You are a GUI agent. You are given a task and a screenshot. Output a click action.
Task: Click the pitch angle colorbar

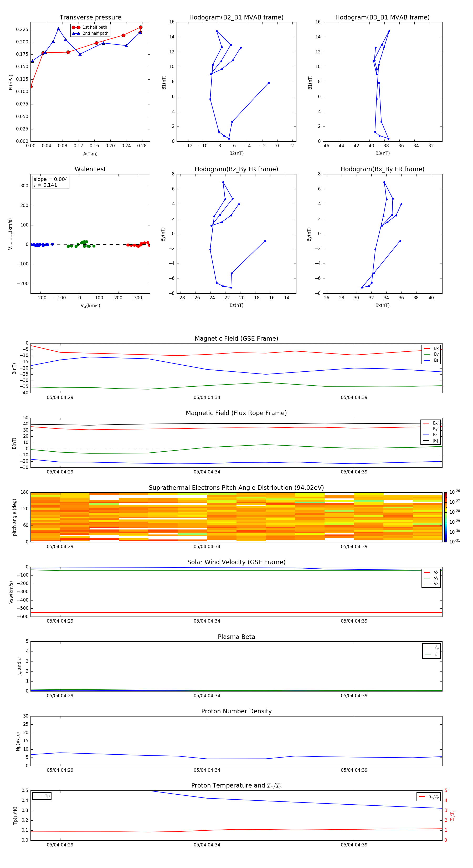point(446,517)
